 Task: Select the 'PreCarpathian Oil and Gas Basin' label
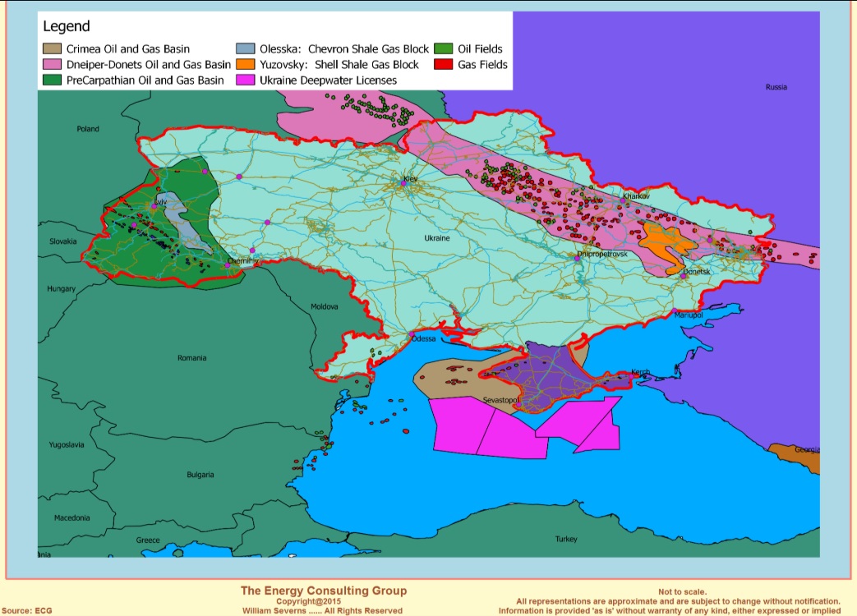[x=145, y=80]
